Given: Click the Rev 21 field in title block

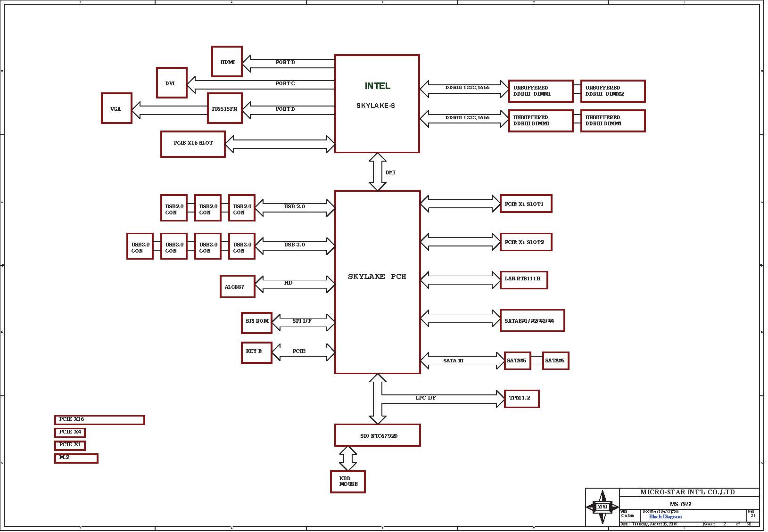Looking at the screenshot, I should [x=752, y=515].
